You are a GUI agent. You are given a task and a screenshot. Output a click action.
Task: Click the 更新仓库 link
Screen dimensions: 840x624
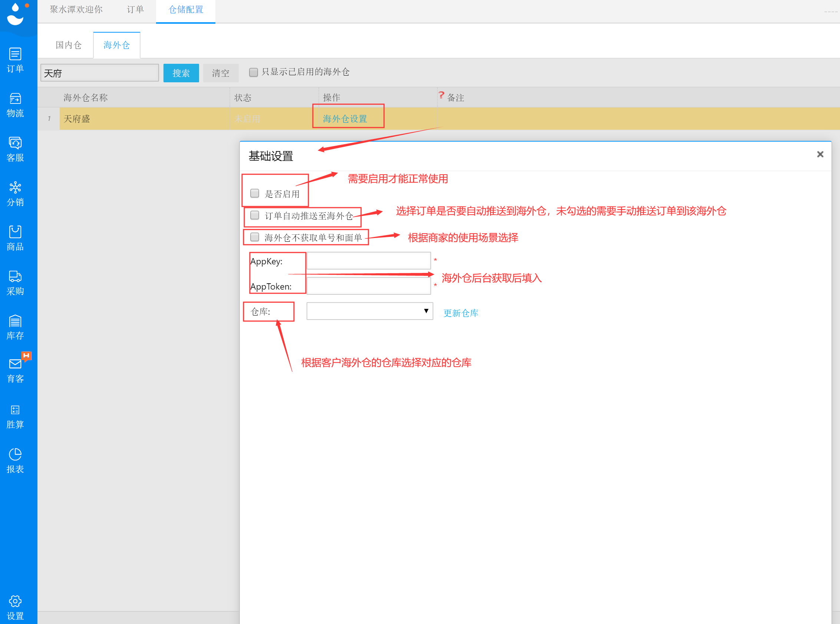[460, 313]
